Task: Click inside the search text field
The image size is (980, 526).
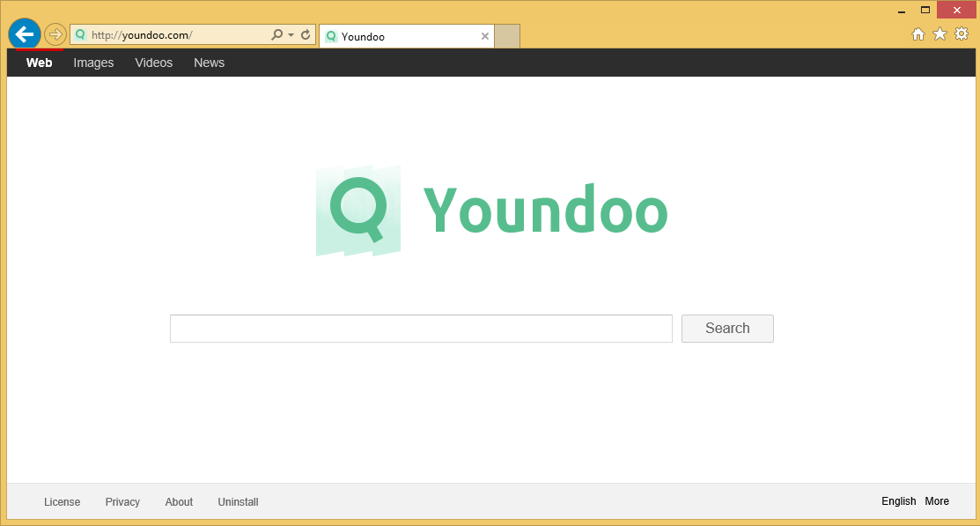Action: (x=421, y=328)
